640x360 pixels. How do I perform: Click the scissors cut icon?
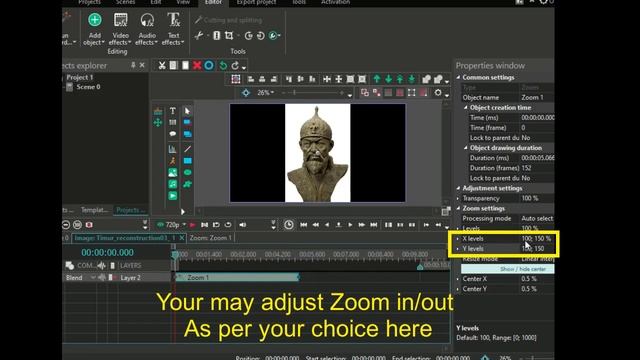click(162, 65)
